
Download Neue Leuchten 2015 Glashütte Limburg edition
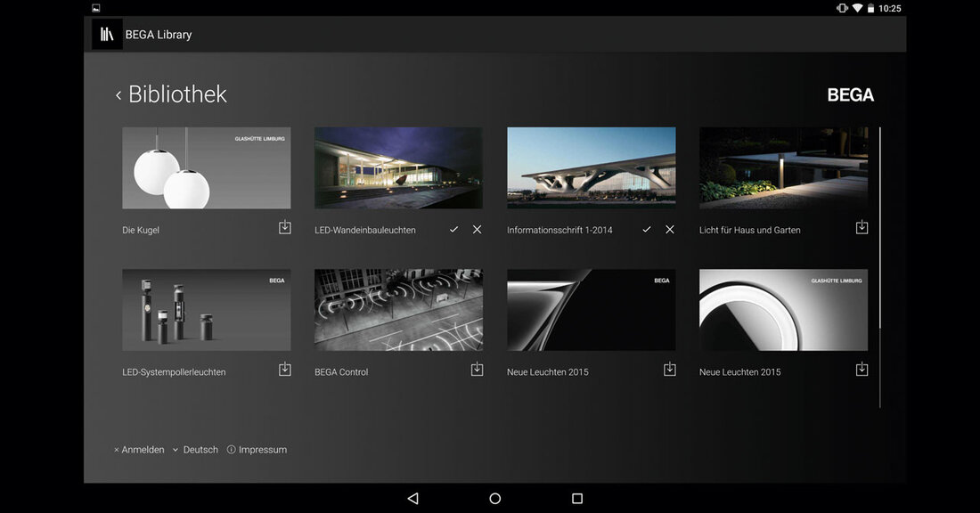click(862, 370)
